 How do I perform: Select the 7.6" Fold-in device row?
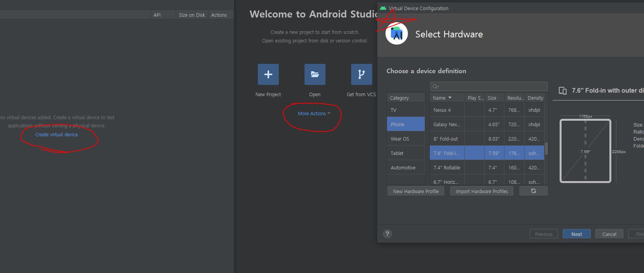coord(487,153)
